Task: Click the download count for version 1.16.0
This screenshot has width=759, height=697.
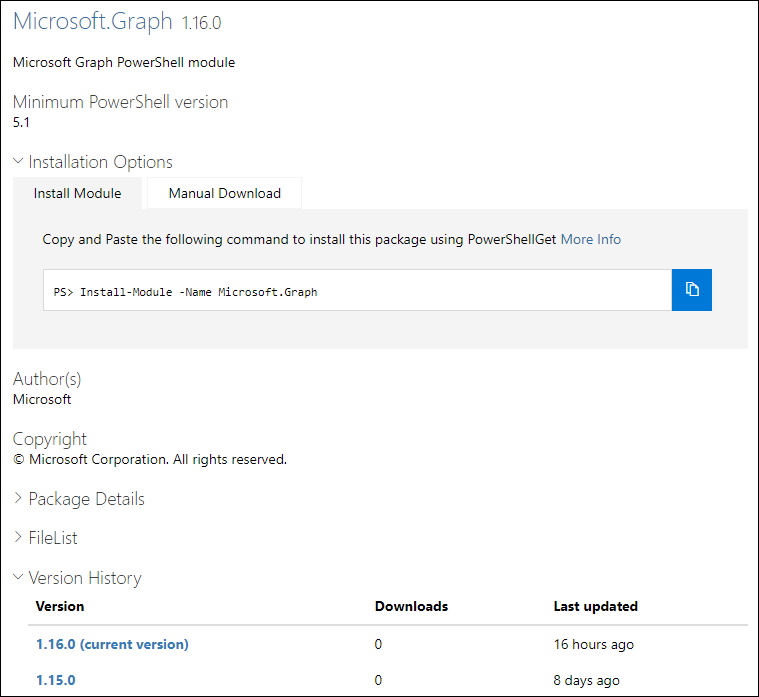Action: point(378,644)
